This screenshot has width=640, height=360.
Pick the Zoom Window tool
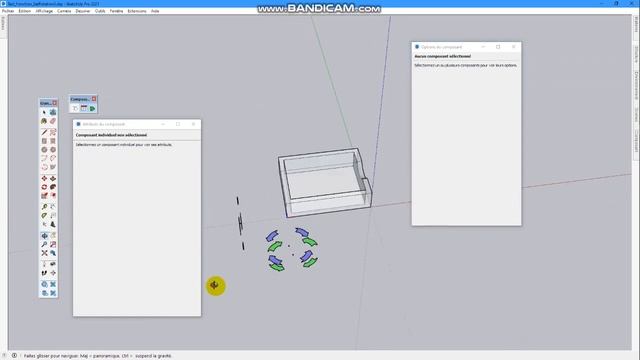tap(53, 244)
